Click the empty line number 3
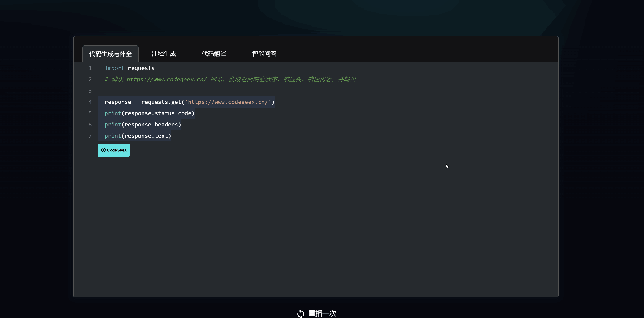 click(90, 91)
